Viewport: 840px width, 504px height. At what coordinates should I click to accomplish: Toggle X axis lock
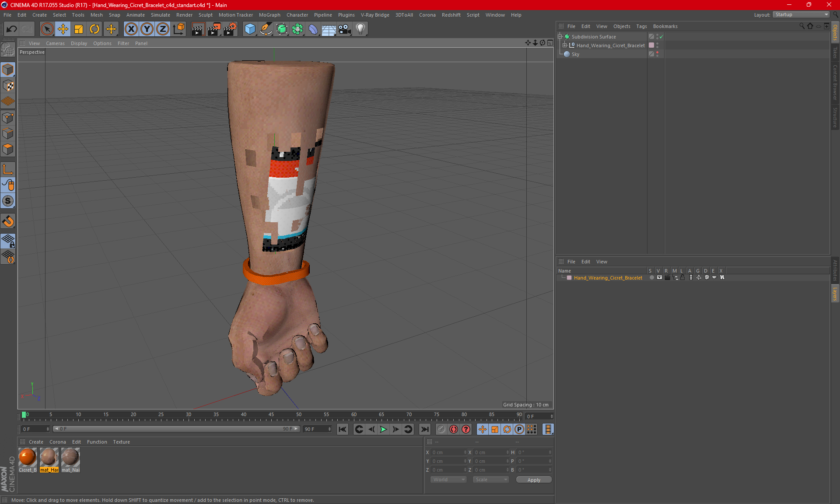coord(131,29)
